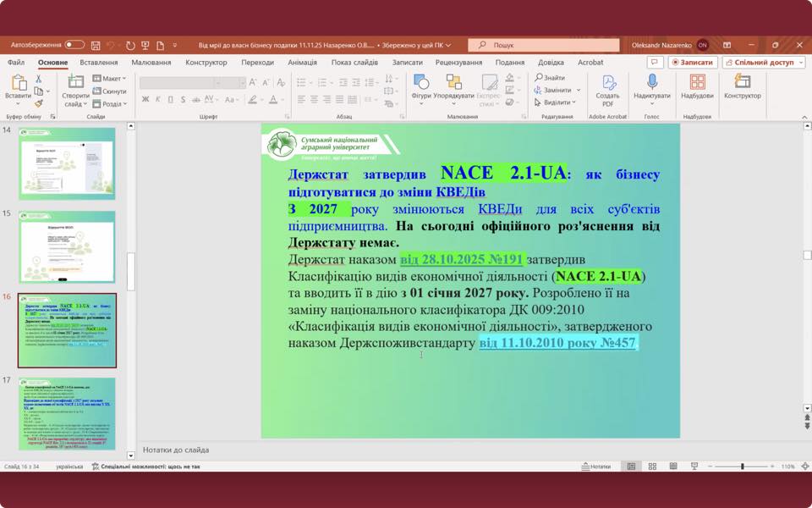Open the link "від 28.10.2025 №191"

point(462,259)
